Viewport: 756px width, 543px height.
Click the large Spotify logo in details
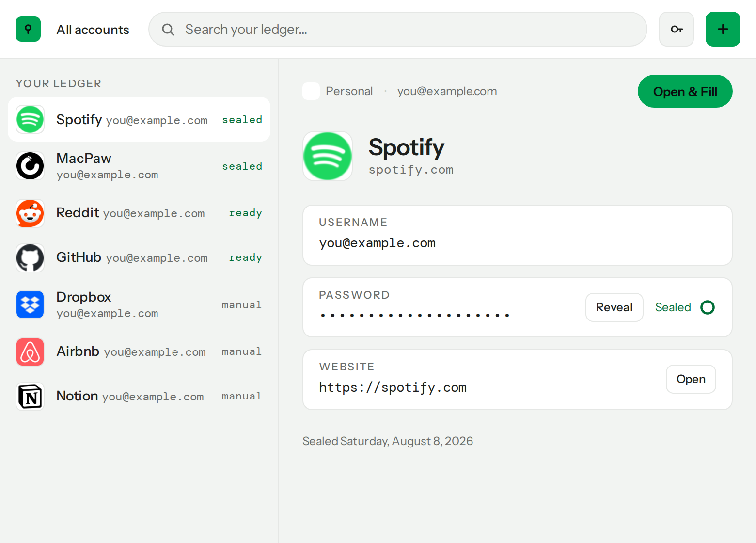[328, 156]
